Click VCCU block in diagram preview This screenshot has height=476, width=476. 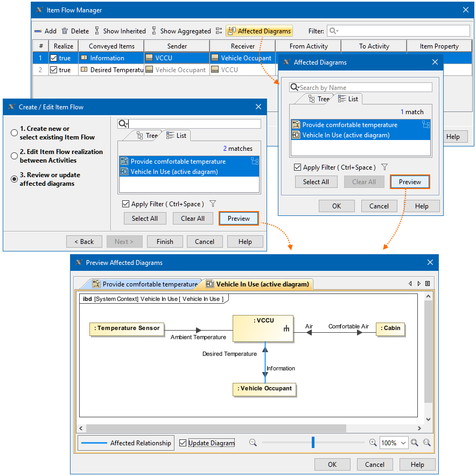(263, 328)
